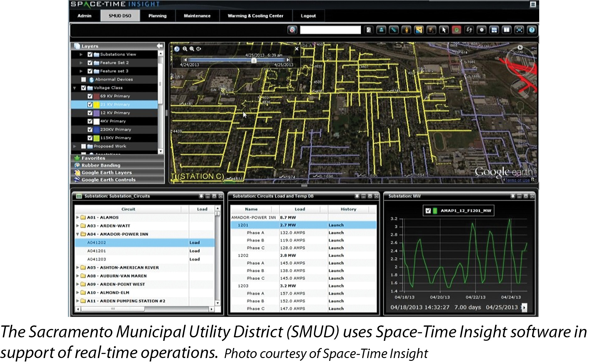Collapse the Layers panel with arrow icon
The height and width of the screenshot is (364, 607).
(160, 46)
